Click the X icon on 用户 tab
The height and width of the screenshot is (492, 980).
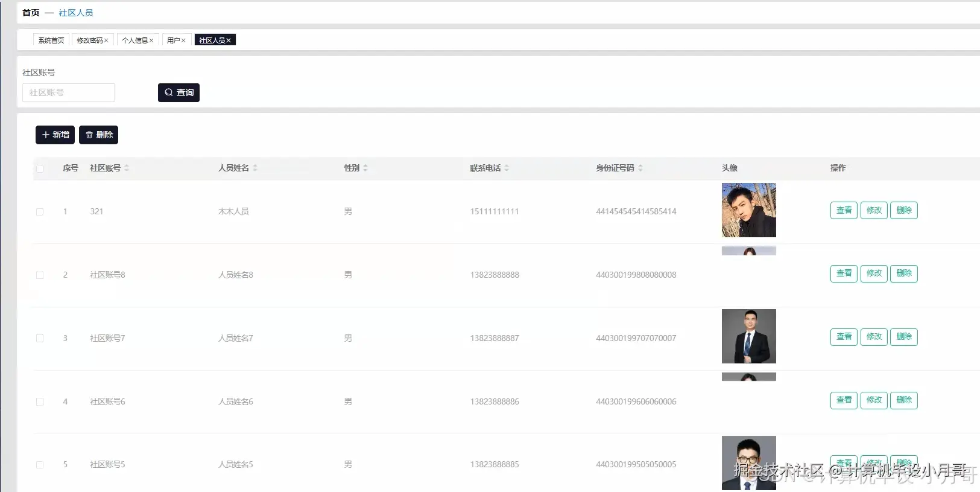183,40
